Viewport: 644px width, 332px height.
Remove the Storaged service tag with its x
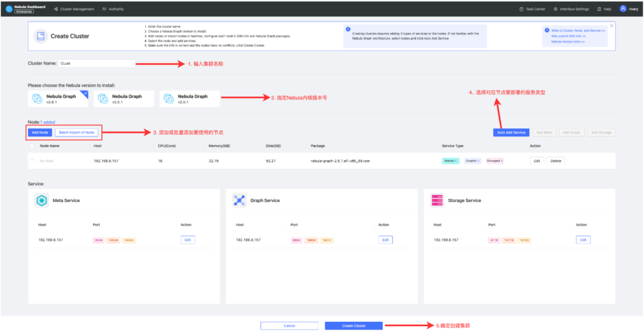click(x=502, y=161)
